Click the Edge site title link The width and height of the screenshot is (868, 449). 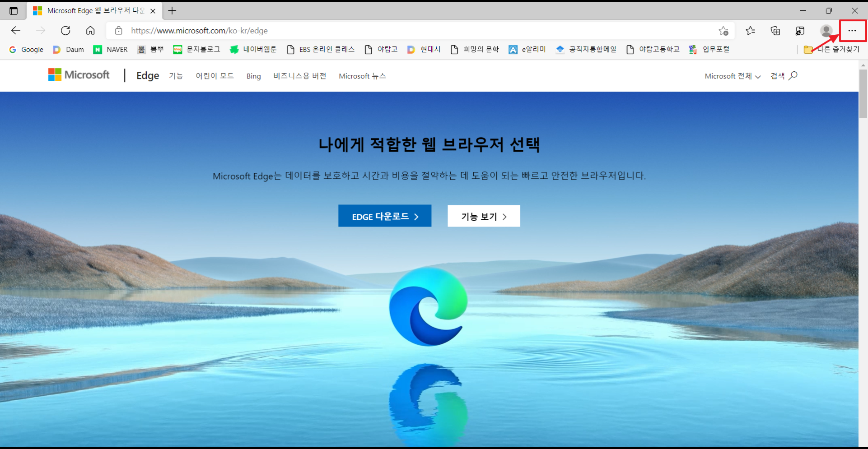click(x=148, y=76)
